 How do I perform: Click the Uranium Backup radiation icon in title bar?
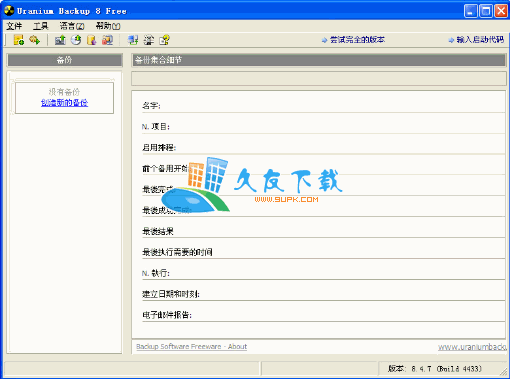point(9,11)
